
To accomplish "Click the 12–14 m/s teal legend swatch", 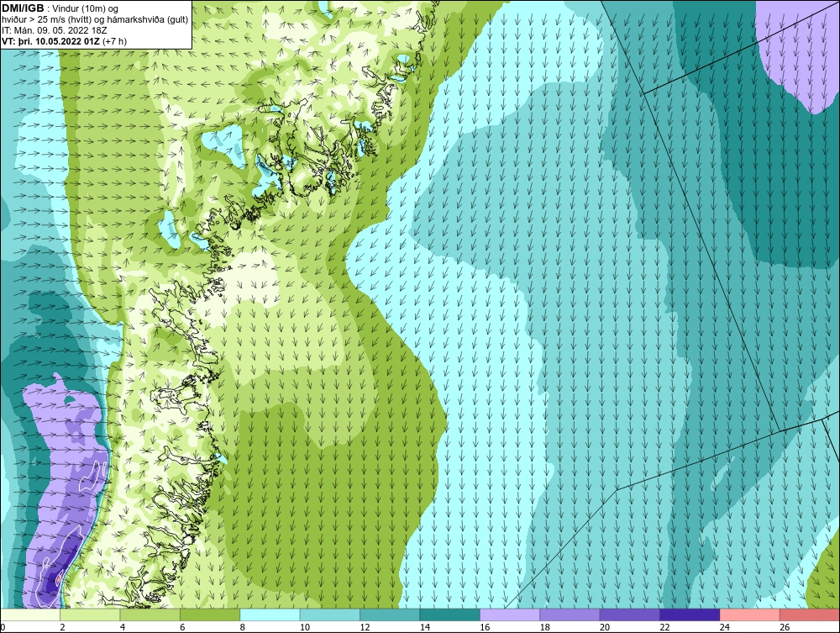I will pyautogui.click(x=390, y=615).
